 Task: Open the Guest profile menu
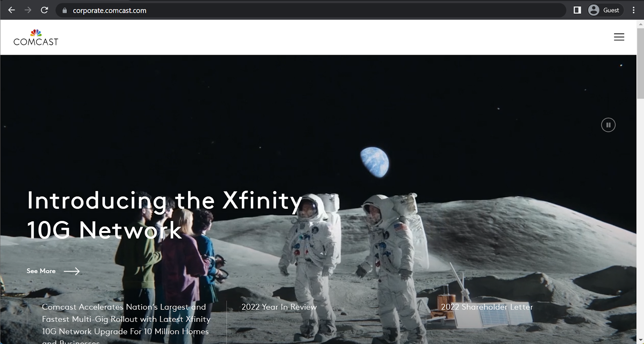[605, 10]
